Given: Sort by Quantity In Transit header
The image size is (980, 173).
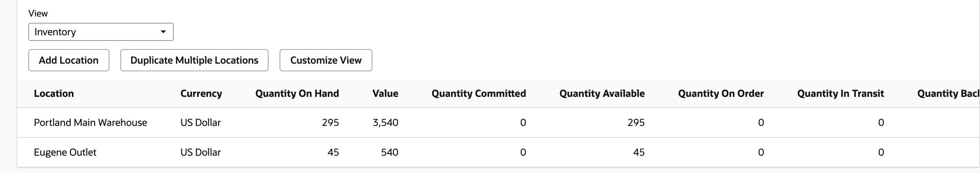Looking at the screenshot, I should (x=841, y=93).
